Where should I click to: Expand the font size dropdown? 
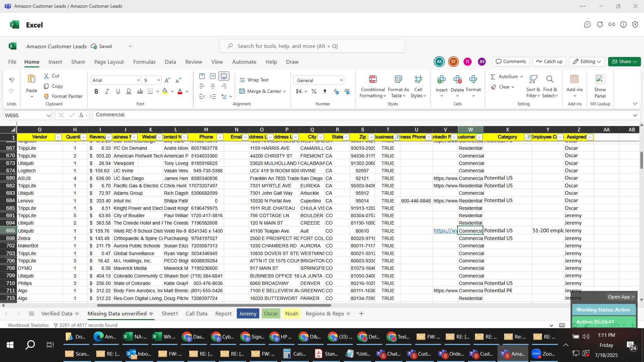point(158,80)
